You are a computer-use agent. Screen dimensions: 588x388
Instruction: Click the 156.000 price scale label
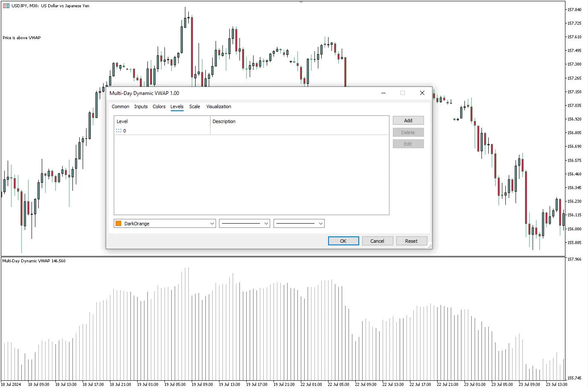[x=574, y=229]
